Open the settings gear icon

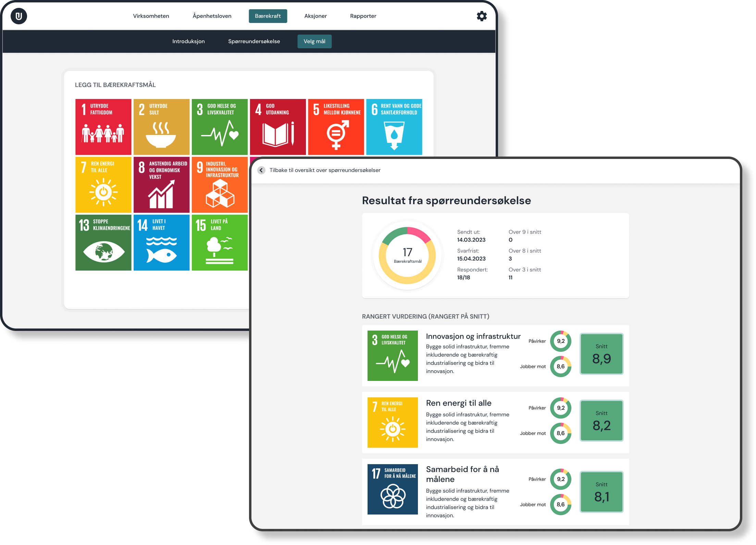pos(482,16)
